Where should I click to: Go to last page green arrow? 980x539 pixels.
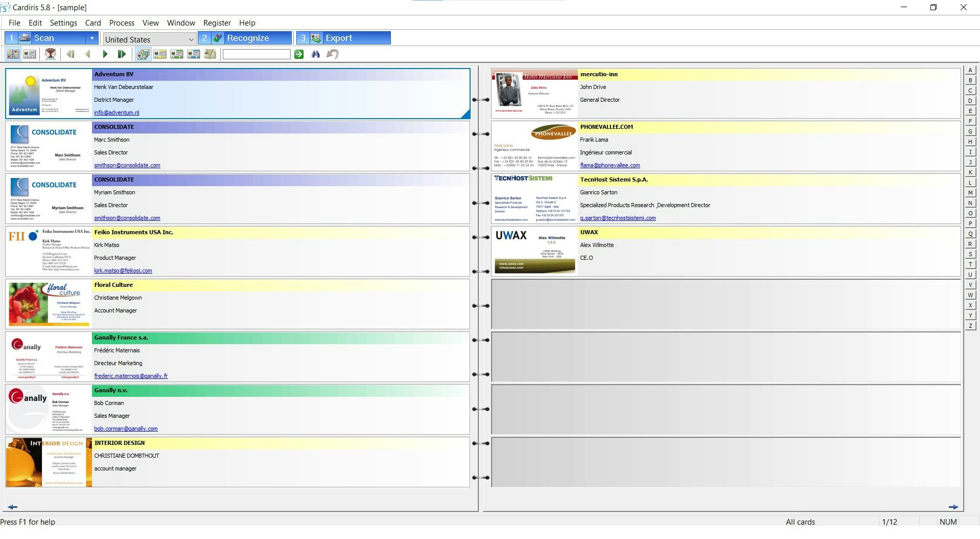[122, 54]
